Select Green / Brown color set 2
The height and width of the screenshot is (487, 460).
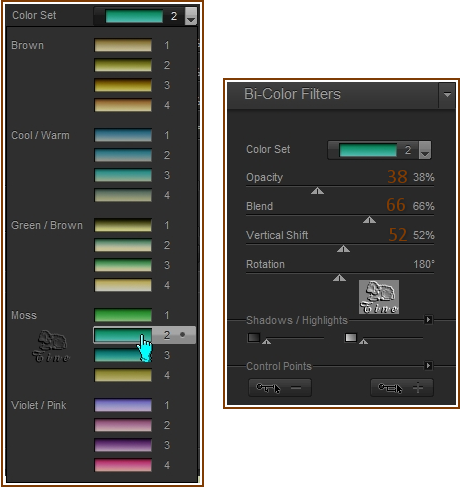point(123,245)
